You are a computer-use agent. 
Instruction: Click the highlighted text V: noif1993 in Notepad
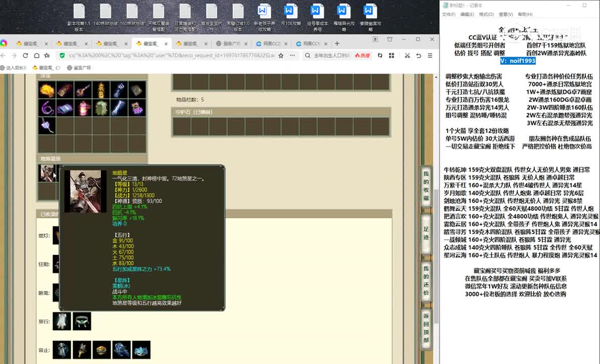[518, 61]
